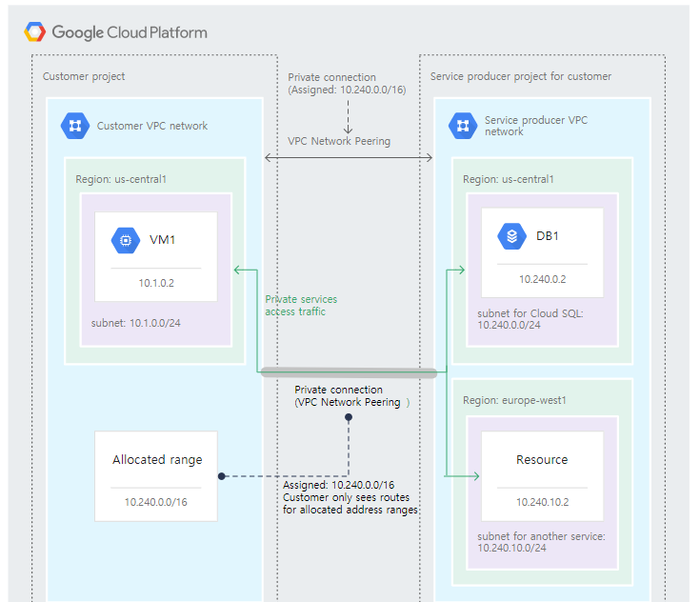700x602 pixels.
Task: Select the 'Service producer VPC network' text
Action: coord(535,126)
